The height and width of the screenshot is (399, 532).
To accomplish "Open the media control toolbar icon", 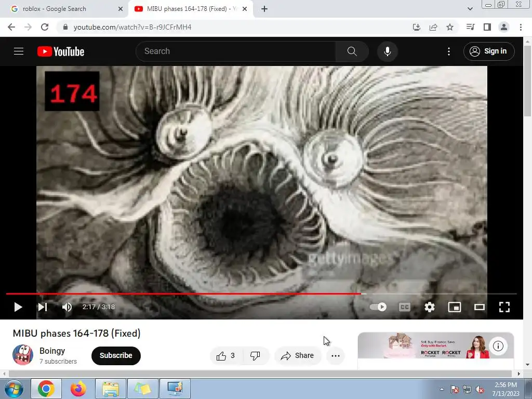I will point(470,27).
